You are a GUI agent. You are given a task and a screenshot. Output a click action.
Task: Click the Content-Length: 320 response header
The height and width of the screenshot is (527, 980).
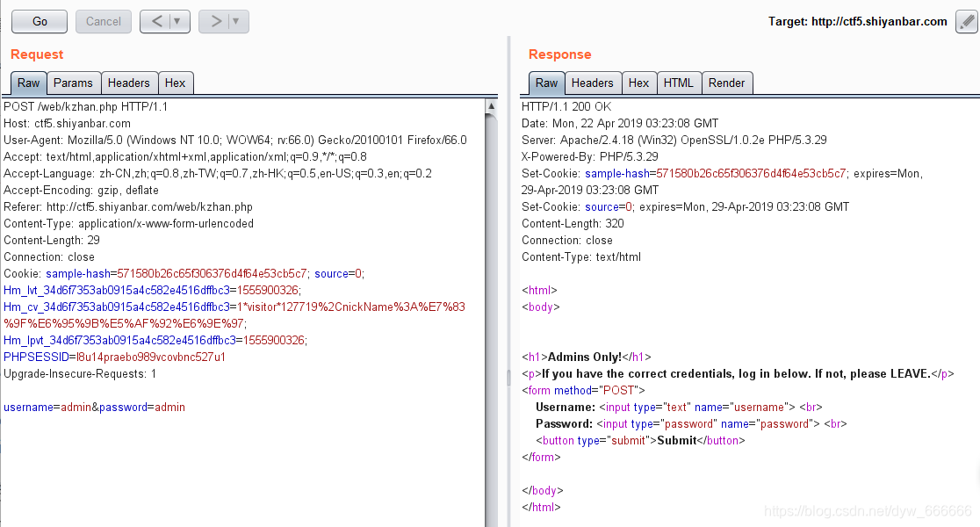point(573,224)
